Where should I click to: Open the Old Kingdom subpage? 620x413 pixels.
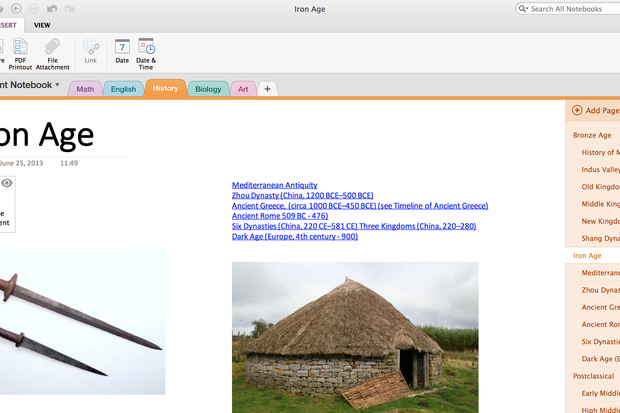pos(600,187)
